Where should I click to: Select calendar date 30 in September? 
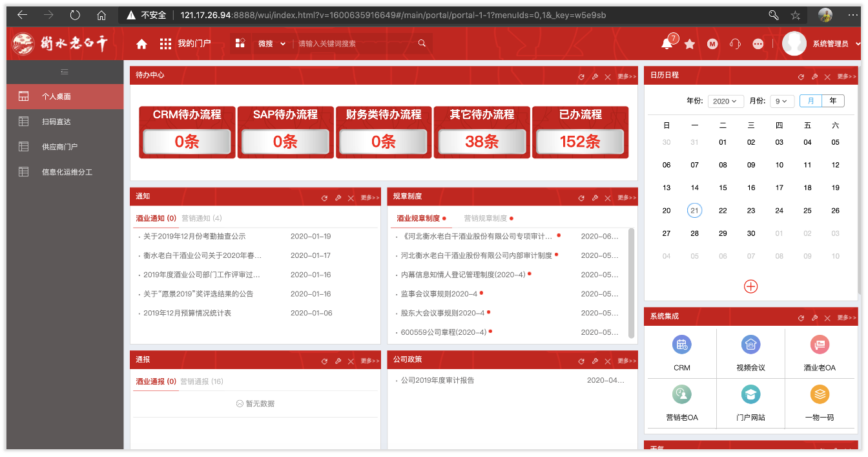pos(750,233)
